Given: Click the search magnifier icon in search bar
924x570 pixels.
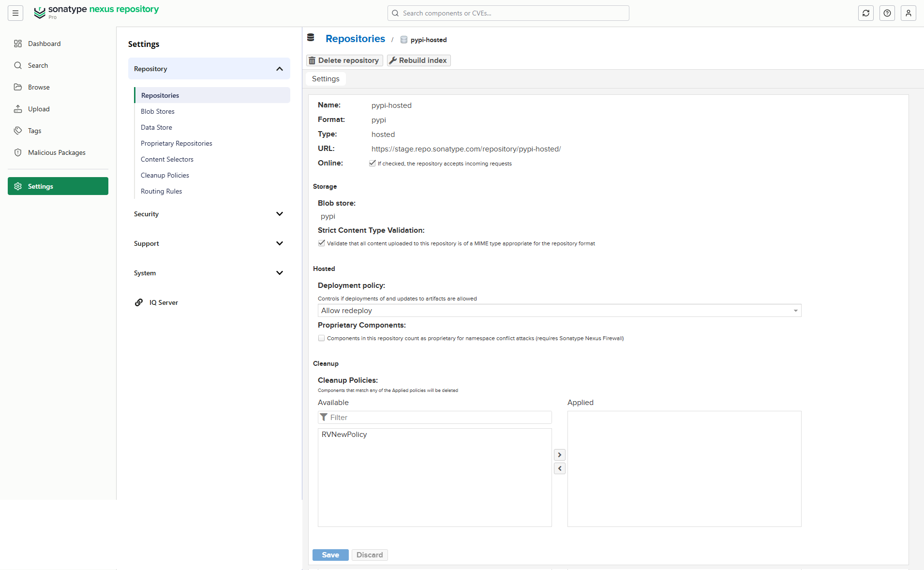Looking at the screenshot, I should [x=395, y=13].
